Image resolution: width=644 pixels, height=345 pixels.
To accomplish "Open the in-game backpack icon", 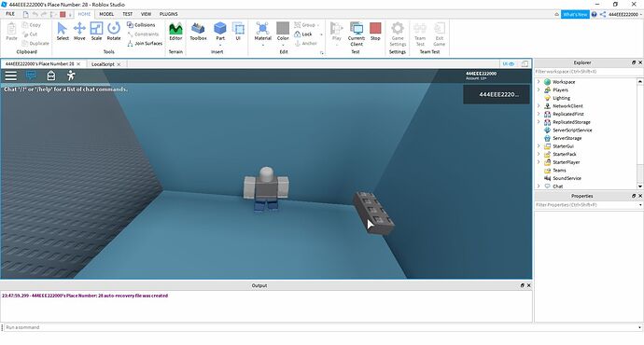I will click(x=51, y=76).
